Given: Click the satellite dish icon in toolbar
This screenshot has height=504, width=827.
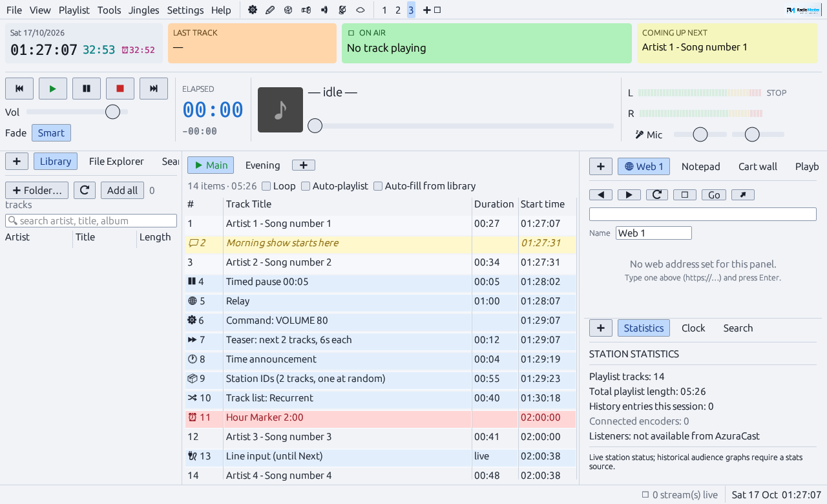Looking at the screenshot, I should [342, 10].
